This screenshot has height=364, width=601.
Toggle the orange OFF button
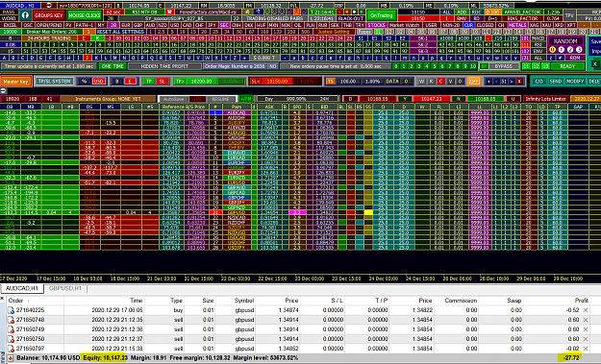coord(474,81)
